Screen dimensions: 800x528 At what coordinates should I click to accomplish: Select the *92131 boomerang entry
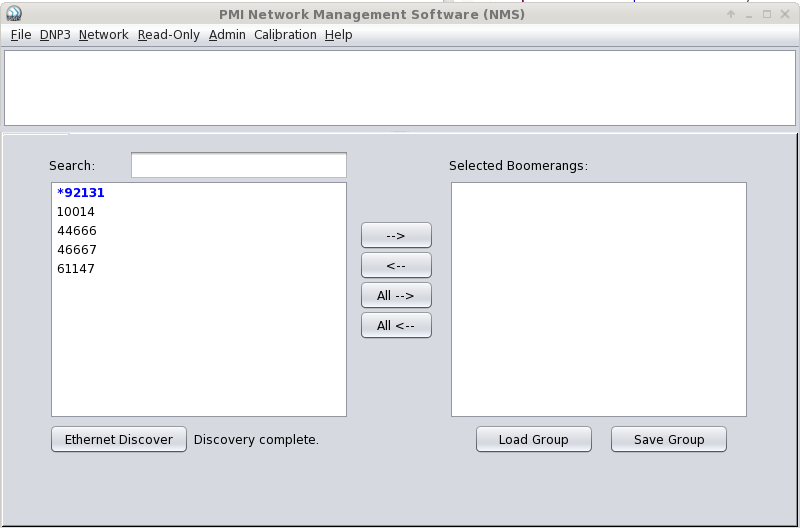199,193
